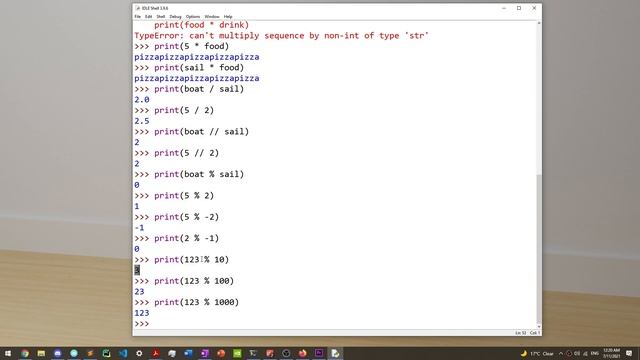Viewport: 640px width, 360px height.
Task: Click the print(sail * food) line
Action: click(x=189, y=68)
